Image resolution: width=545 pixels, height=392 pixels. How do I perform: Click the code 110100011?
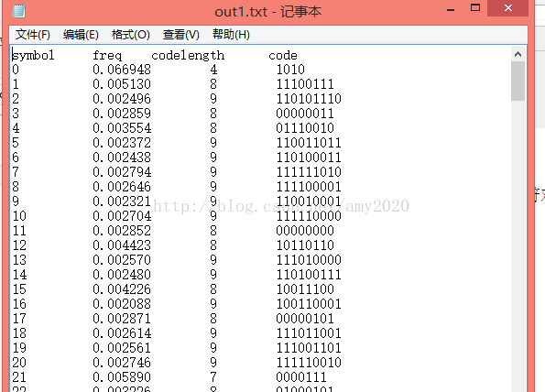pyautogui.click(x=309, y=158)
